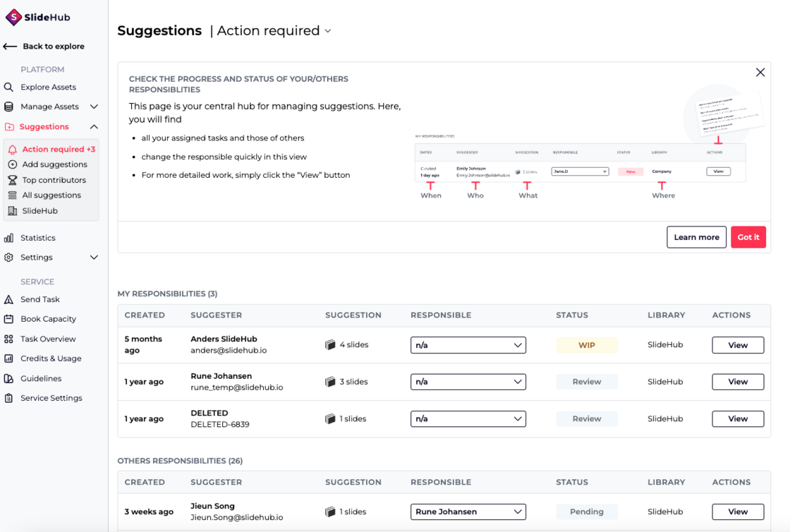Open Top contributors menu item
790x532 pixels.
point(54,180)
